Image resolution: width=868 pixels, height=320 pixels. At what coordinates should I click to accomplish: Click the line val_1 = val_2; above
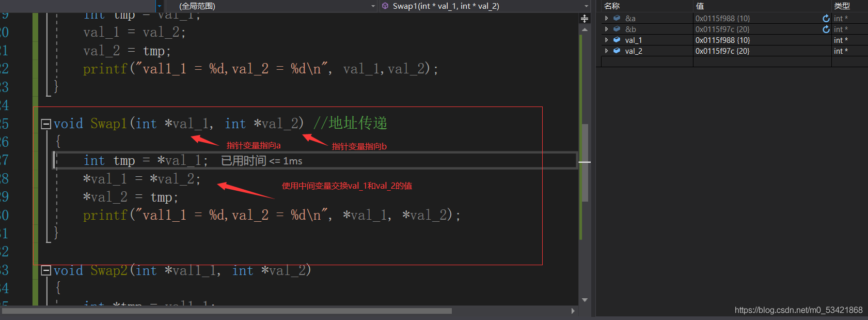134,32
